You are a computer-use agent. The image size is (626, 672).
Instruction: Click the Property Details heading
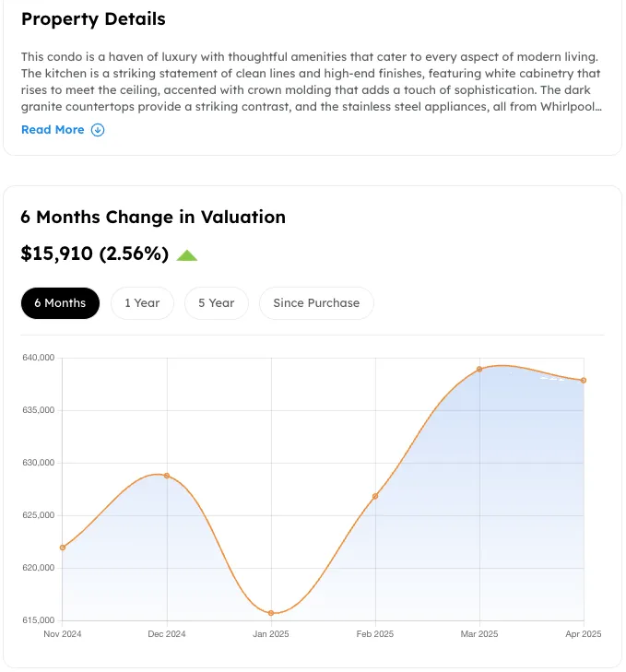(93, 18)
